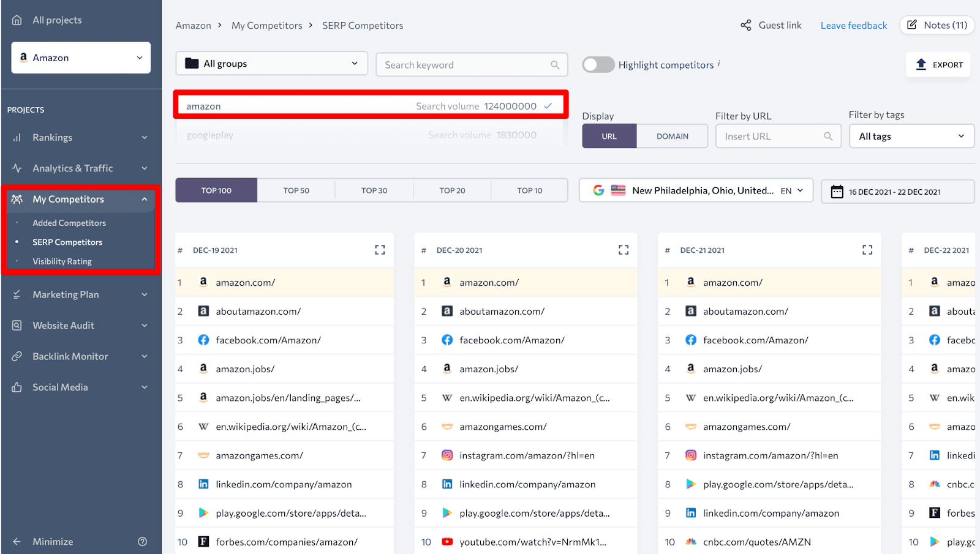The width and height of the screenshot is (980, 554).
Task: Click the search keyword magnifier icon
Action: point(555,65)
